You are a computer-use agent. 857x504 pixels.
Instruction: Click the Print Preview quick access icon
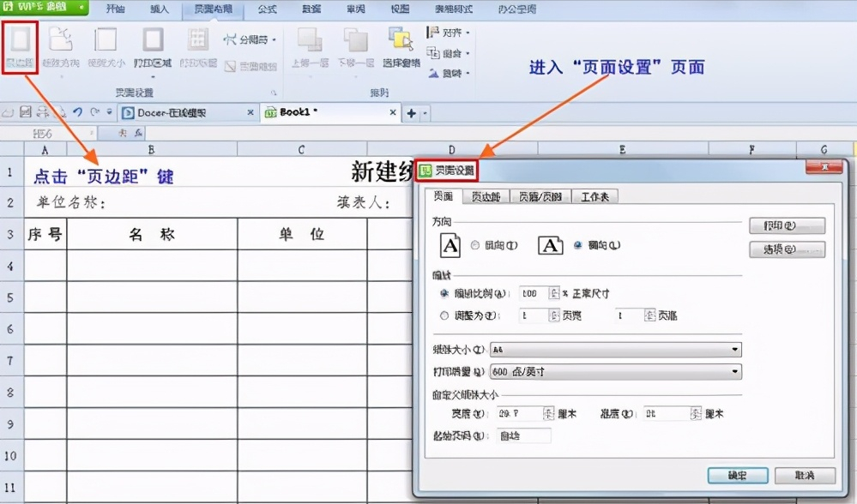[61, 112]
